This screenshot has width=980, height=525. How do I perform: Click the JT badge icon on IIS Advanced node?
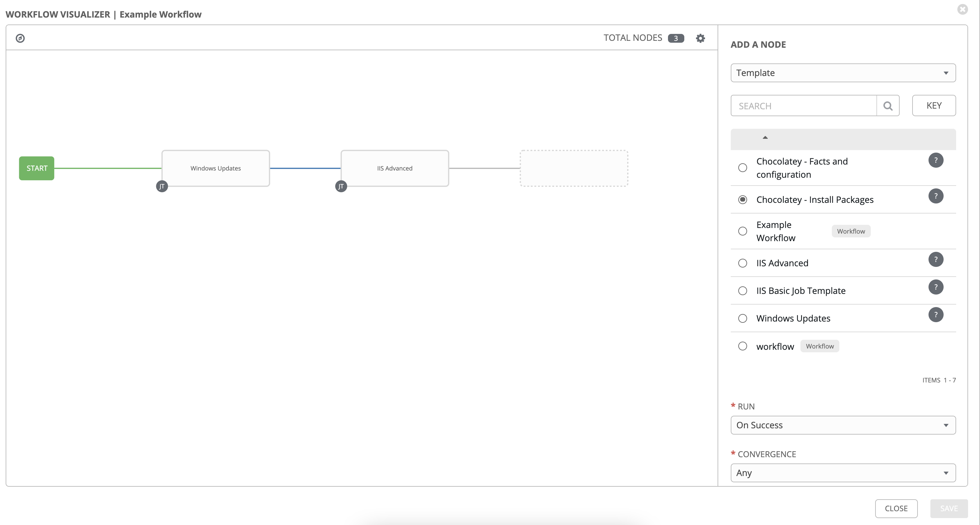tap(341, 187)
